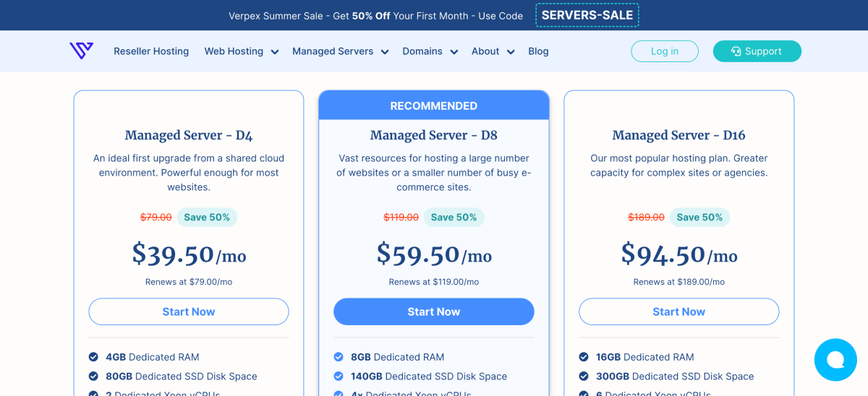The width and height of the screenshot is (868, 396).
Task: Click the SERVERS-SALE promo code box
Action: tap(587, 15)
